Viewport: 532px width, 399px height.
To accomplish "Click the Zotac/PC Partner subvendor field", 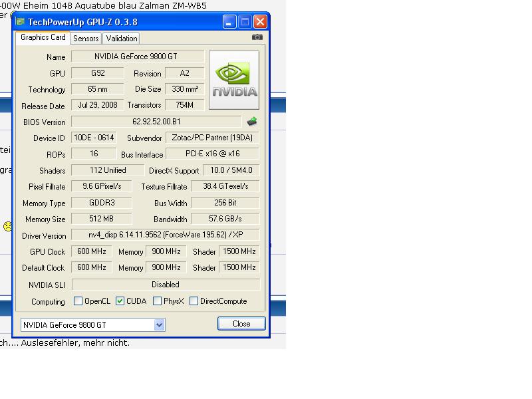I will 212,138.
